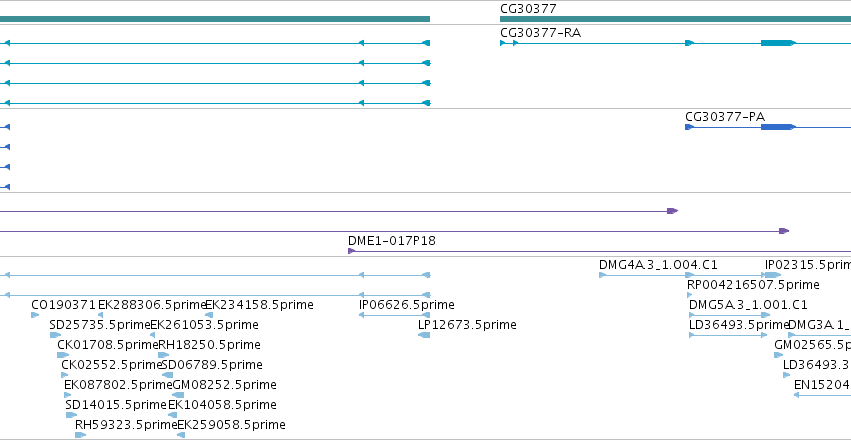Select the DME1-017P18 clone feature
This screenshot has height=440, width=851.
(x=599, y=251)
